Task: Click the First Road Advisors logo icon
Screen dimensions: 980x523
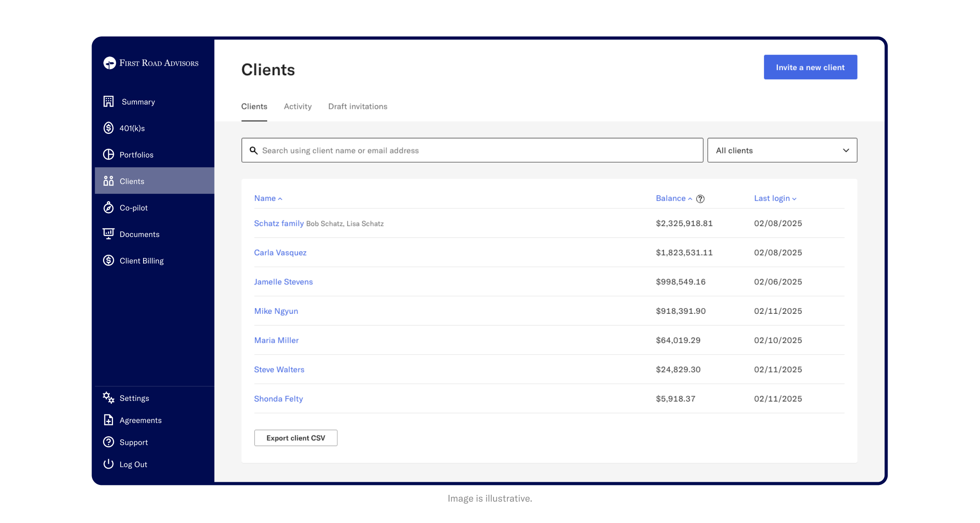Action: [x=109, y=63]
